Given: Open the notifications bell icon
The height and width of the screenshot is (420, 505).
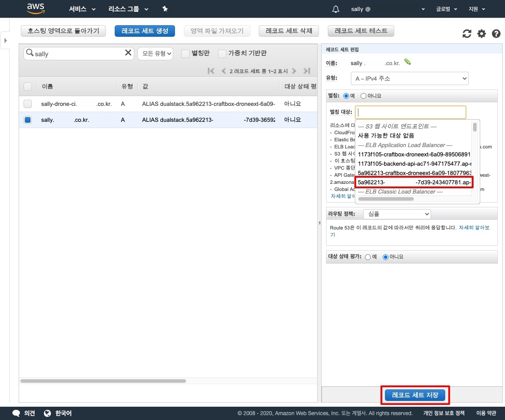Looking at the screenshot, I should (x=336, y=9).
